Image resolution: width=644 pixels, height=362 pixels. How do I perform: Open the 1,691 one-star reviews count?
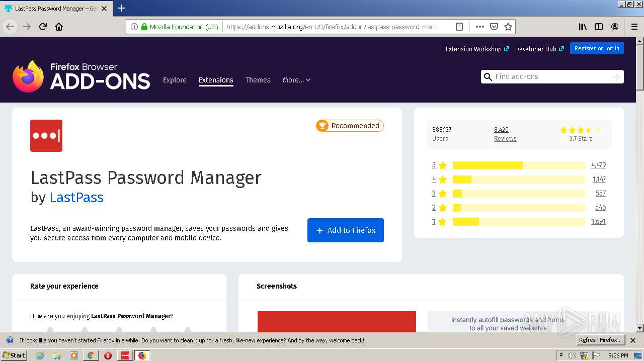[598, 221]
